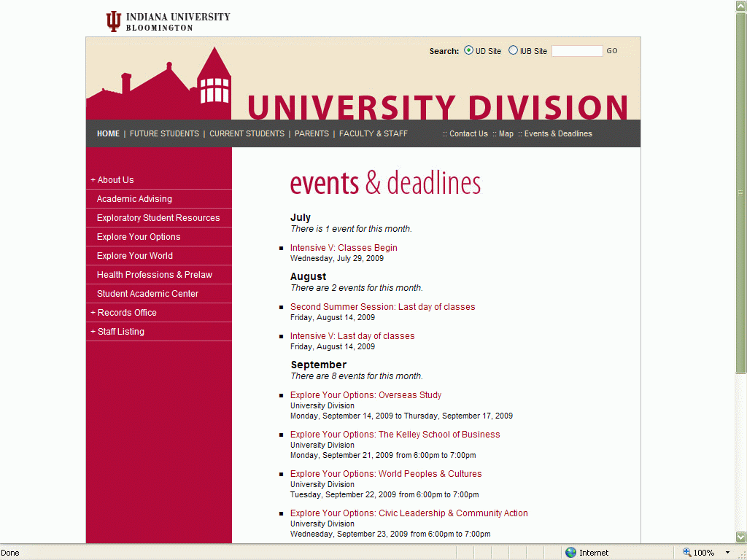Open the zoom level dropdown arrow
747x560 pixels.
click(727, 553)
